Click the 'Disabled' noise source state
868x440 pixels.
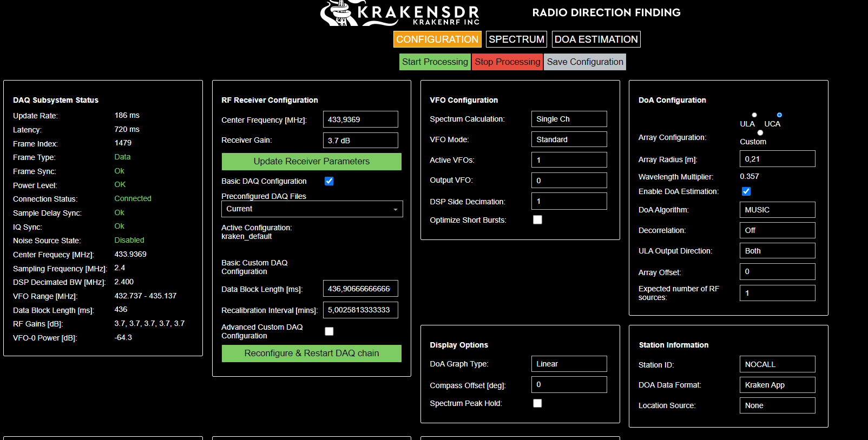(x=129, y=240)
